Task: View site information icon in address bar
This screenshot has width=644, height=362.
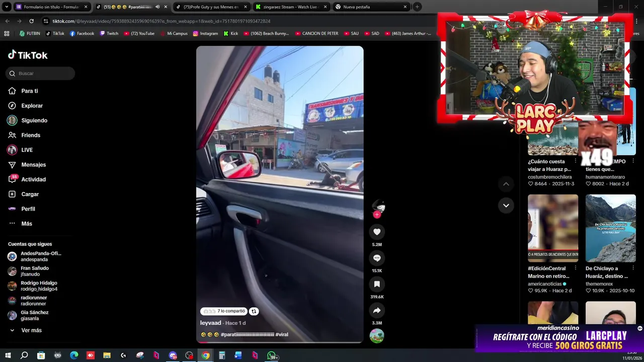Action: [x=46, y=21]
